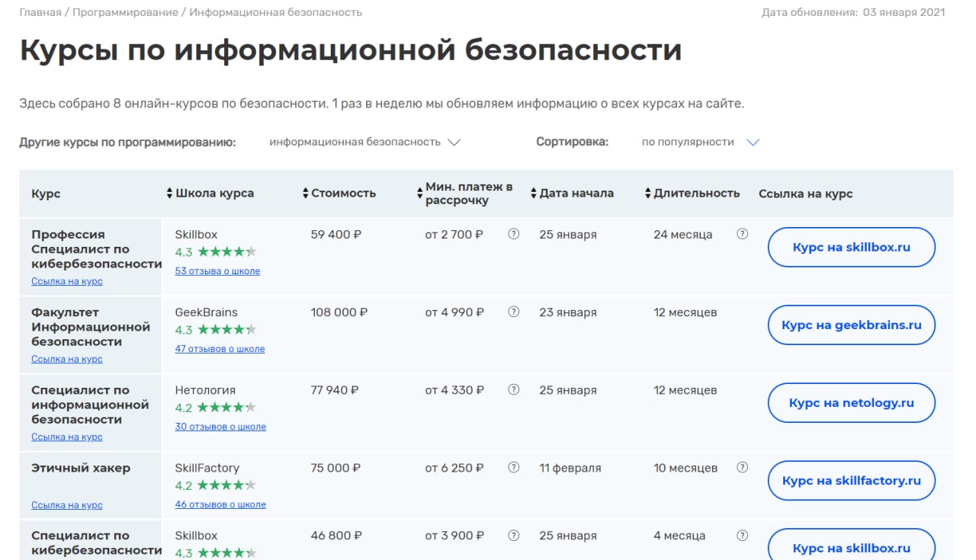Open Ссылка на курс under Специалист по информационной безопасности
Image resolution: width=976 pixels, height=560 pixels.
(67, 437)
